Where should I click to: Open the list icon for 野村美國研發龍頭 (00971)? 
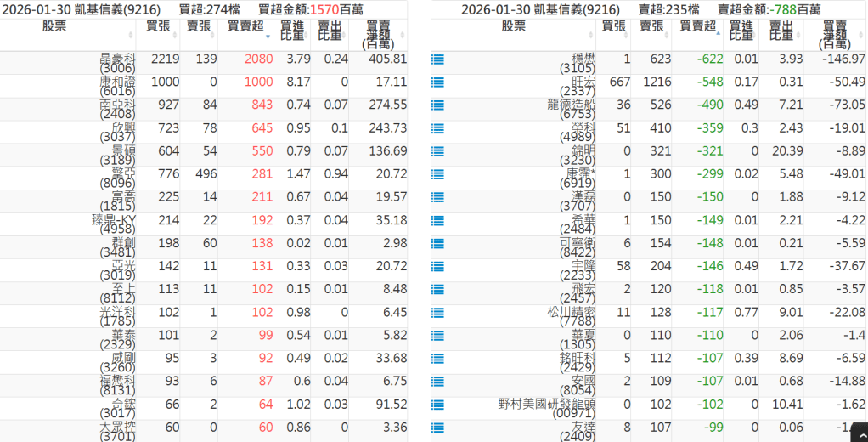438,405
